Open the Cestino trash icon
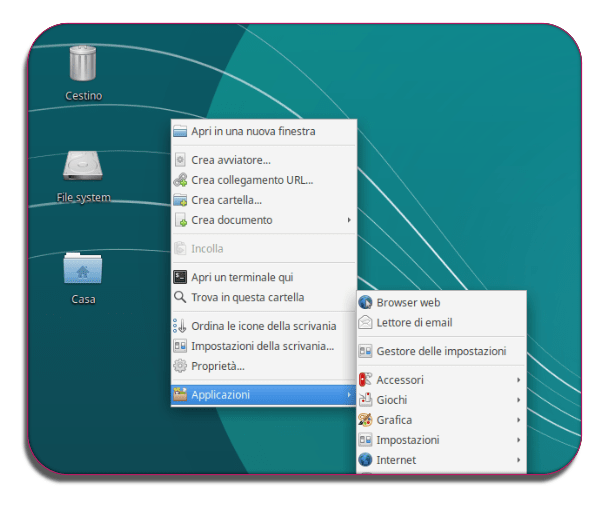Screen dimensions: 608x512 coord(83,63)
